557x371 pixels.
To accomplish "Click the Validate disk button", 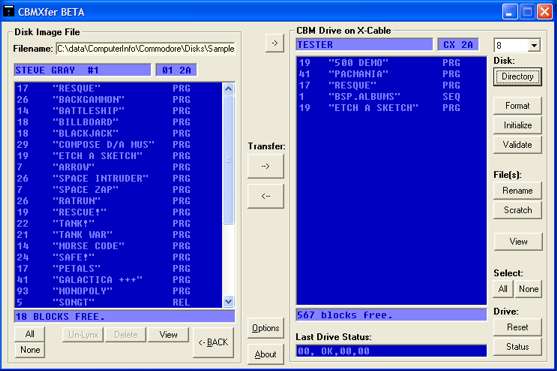I will (517, 145).
